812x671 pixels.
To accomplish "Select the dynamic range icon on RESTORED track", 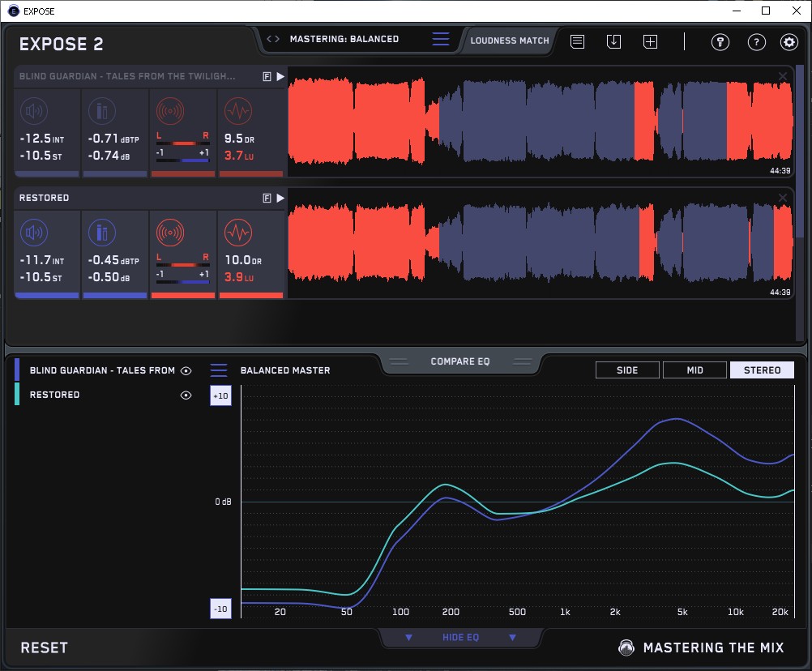I will 238,233.
